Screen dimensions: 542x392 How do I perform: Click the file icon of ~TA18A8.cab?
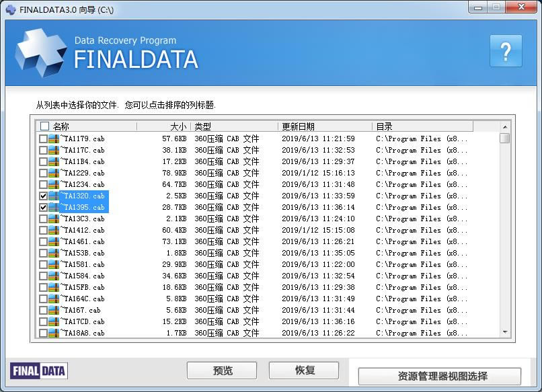point(54,333)
